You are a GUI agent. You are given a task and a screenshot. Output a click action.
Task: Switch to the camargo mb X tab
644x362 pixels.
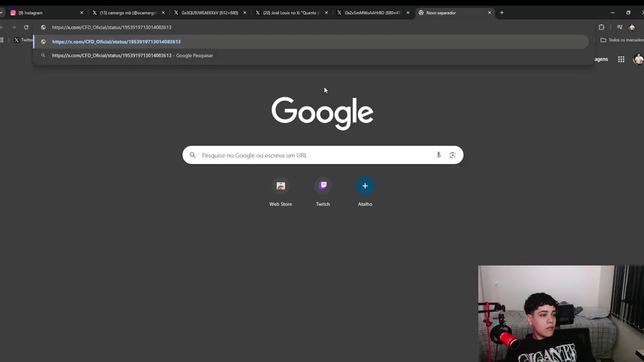point(125,13)
